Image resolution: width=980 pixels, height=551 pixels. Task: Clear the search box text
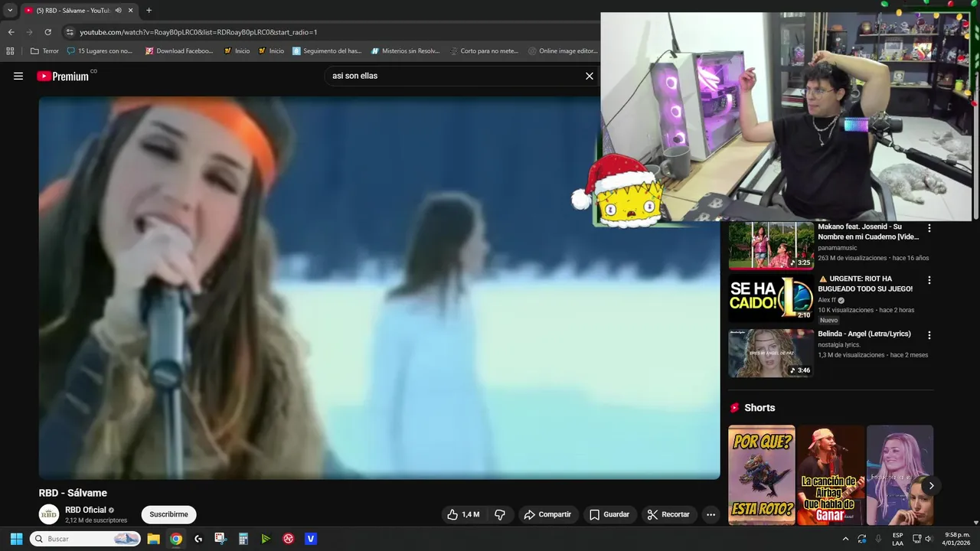[x=590, y=76]
